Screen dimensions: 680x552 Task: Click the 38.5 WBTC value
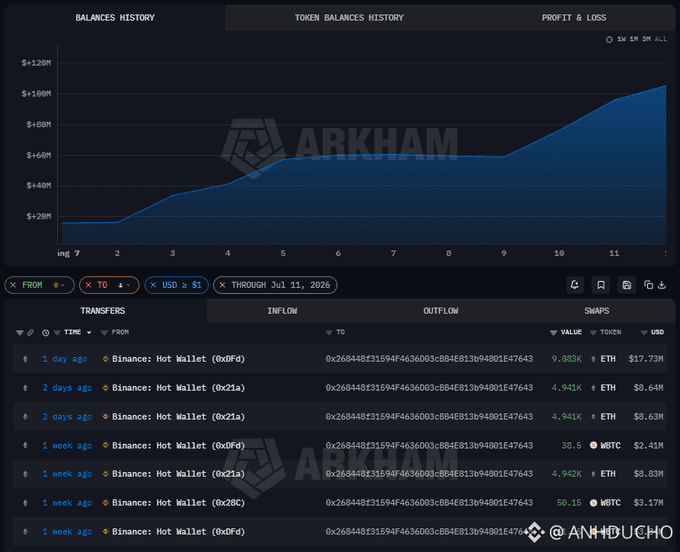tap(571, 446)
